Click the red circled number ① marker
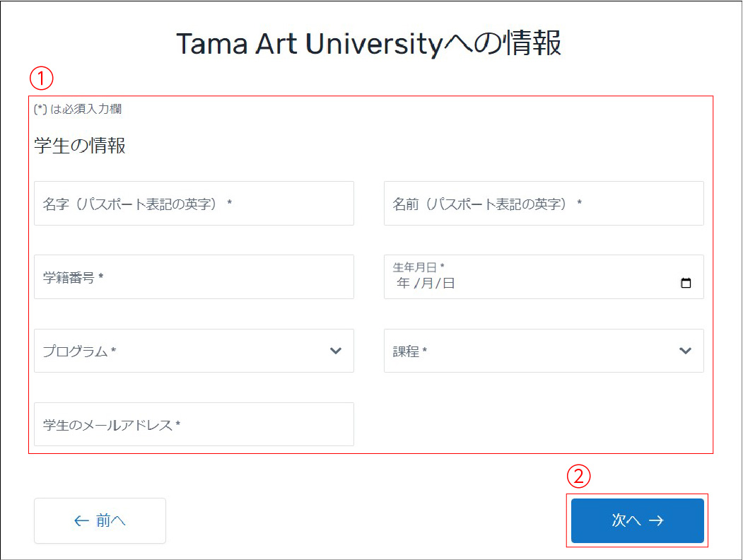The width and height of the screenshot is (743, 560). tap(42, 78)
